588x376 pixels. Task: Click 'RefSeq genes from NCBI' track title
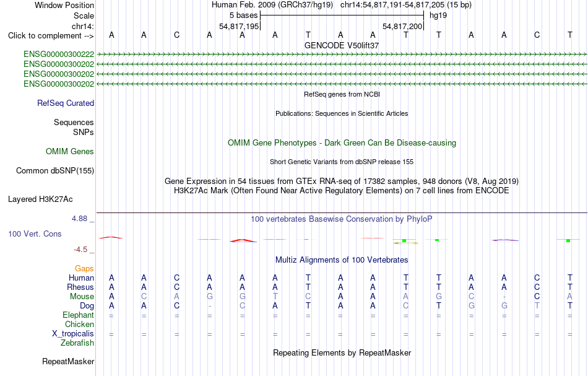342,94
